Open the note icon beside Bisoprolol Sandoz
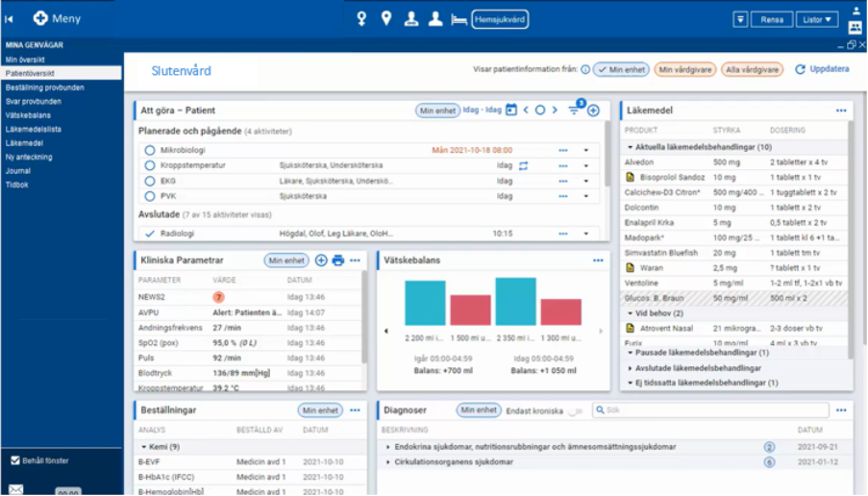The image size is (868, 496). tap(630, 177)
